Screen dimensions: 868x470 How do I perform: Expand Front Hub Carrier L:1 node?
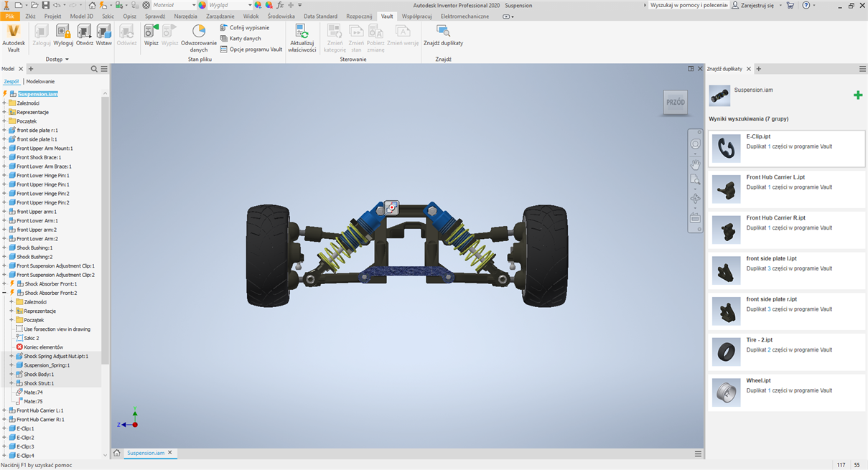pyautogui.click(x=4, y=410)
